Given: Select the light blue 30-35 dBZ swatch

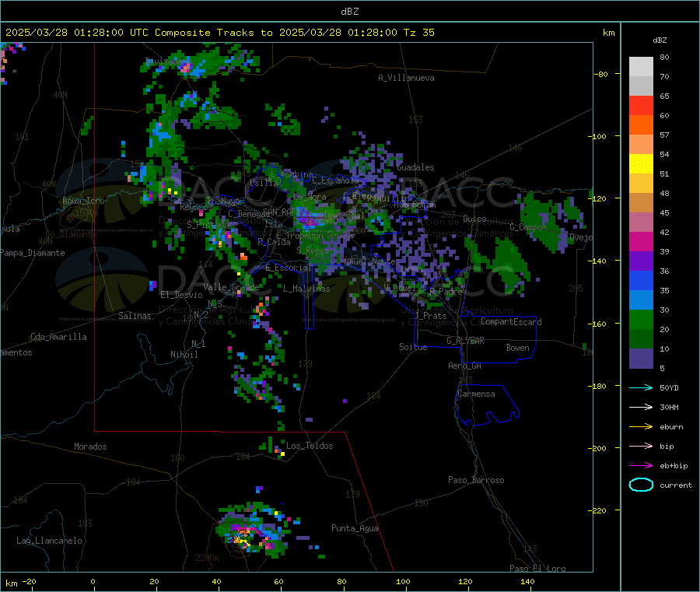Looking at the screenshot, I should pyautogui.click(x=641, y=300).
